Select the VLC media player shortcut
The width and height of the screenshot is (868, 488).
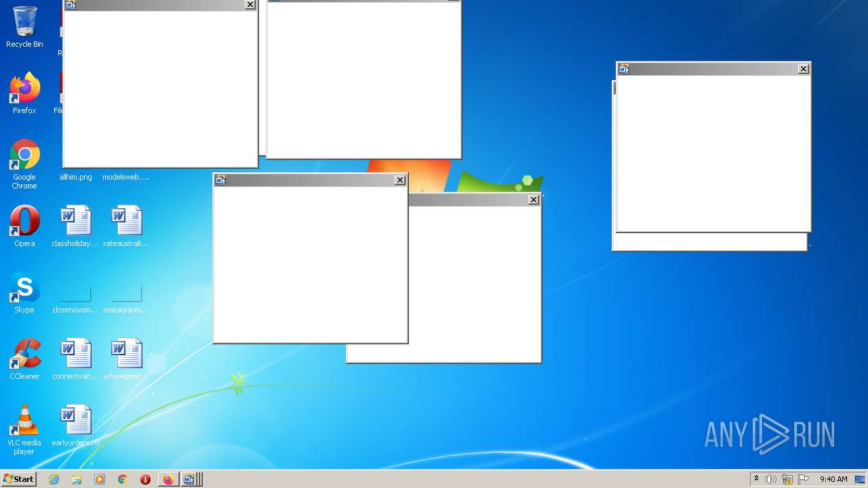pyautogui.click(x=24, y=430)
